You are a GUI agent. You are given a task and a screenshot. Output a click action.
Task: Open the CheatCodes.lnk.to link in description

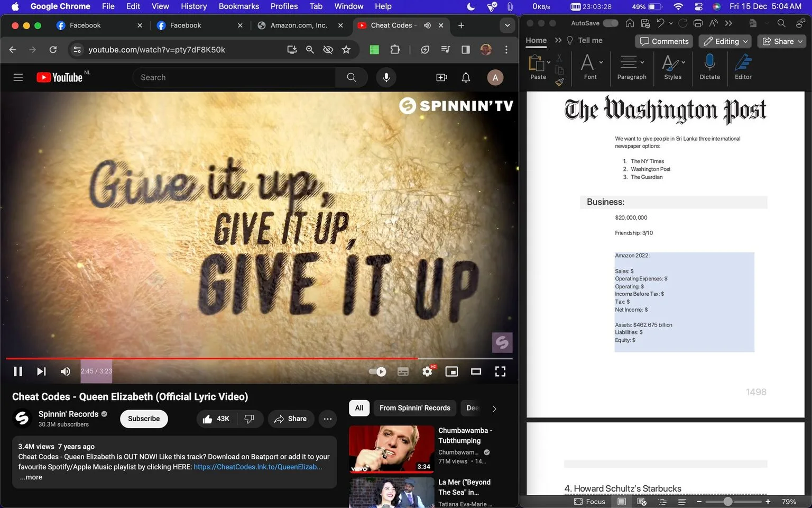(258, 467)
